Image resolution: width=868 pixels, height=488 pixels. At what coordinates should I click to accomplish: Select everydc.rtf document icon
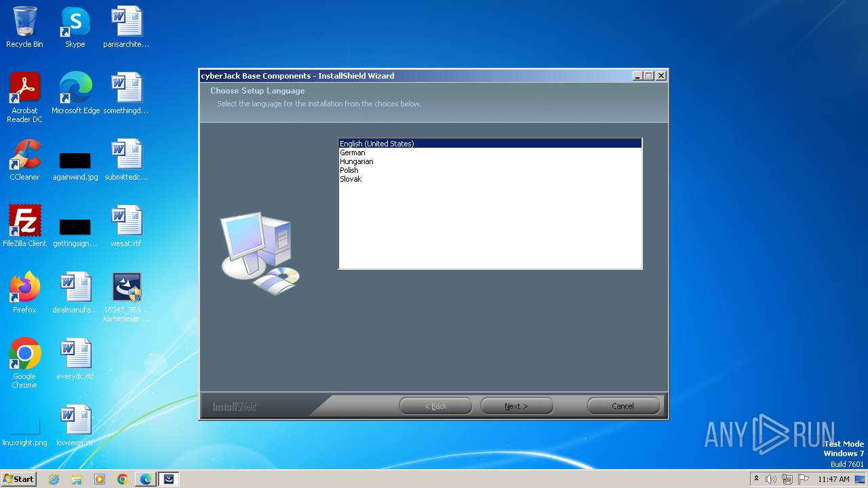click(75, 359)
